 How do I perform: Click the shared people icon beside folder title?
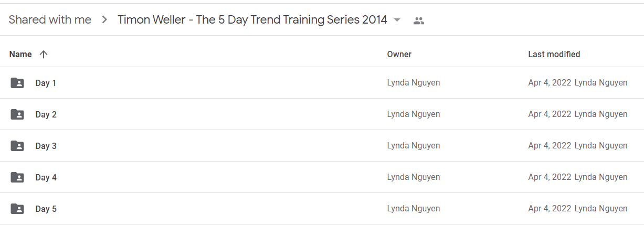pyautogui.click(x=418, y=21)
